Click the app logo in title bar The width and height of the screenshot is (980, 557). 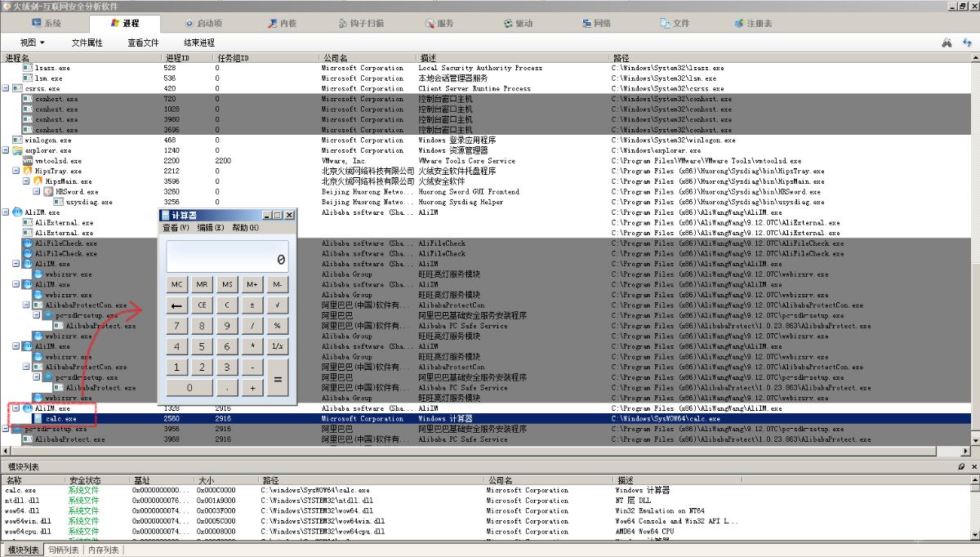(7, 6)
